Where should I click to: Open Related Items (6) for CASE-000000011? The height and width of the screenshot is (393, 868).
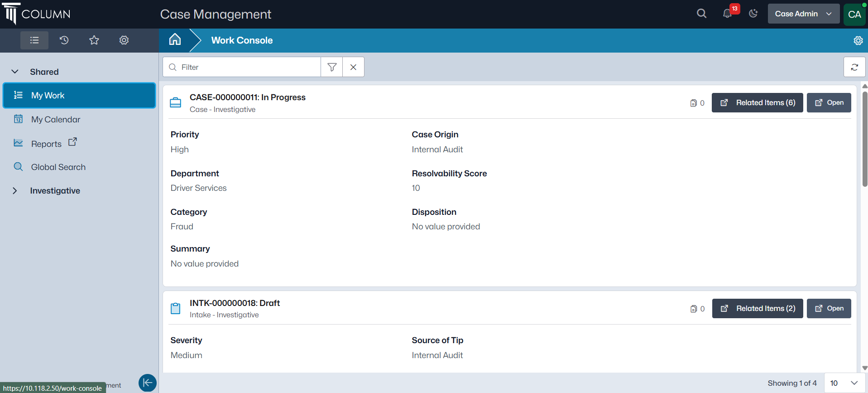(757, 103)
